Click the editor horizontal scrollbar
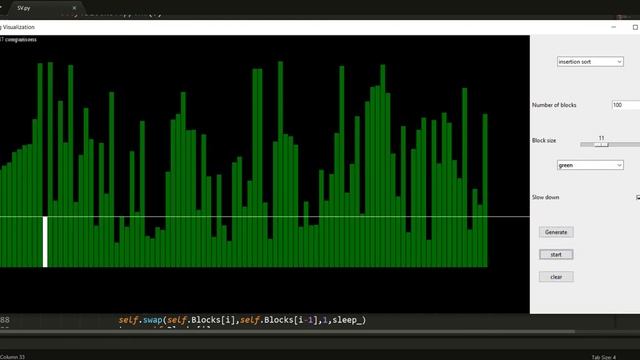This screenshot has width=640, height=360. 287,331
